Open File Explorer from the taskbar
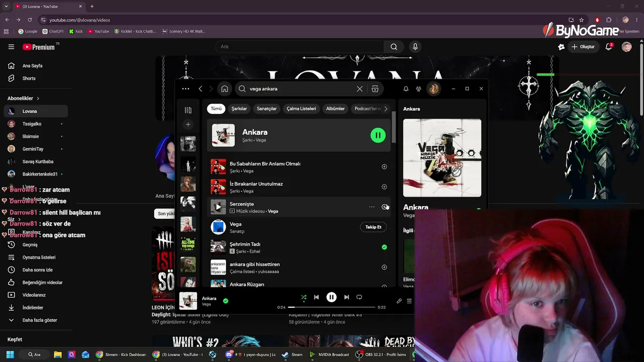Image resolution: width=644 pixels, height=362 pixels. pos(58,354)
